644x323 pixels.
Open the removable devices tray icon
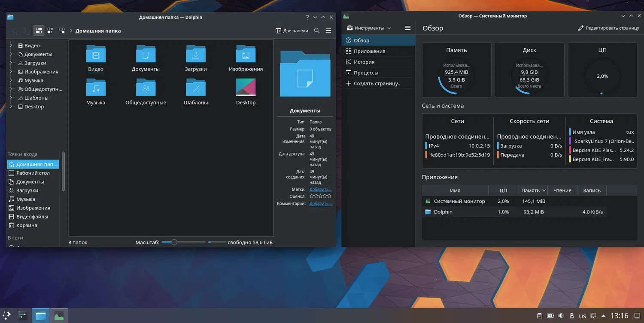pyautogui.click(x=572, y=316)
